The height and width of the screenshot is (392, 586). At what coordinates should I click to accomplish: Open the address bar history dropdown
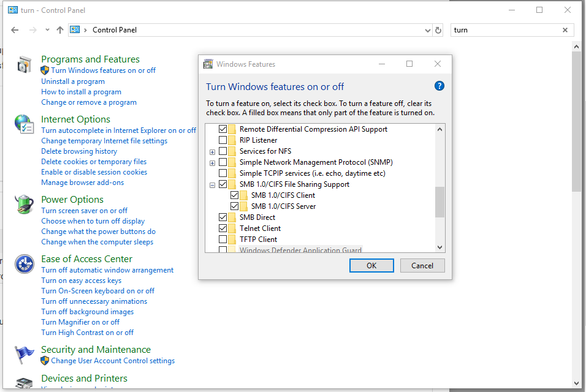(427, 30)
